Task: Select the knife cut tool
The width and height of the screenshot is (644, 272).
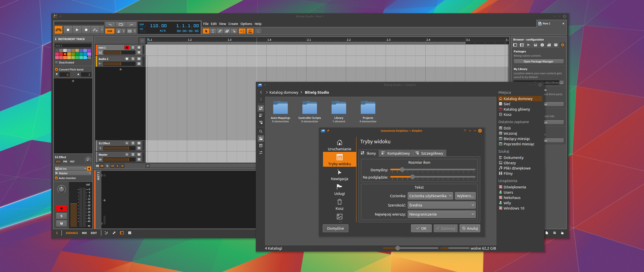Action: (234, 31)
